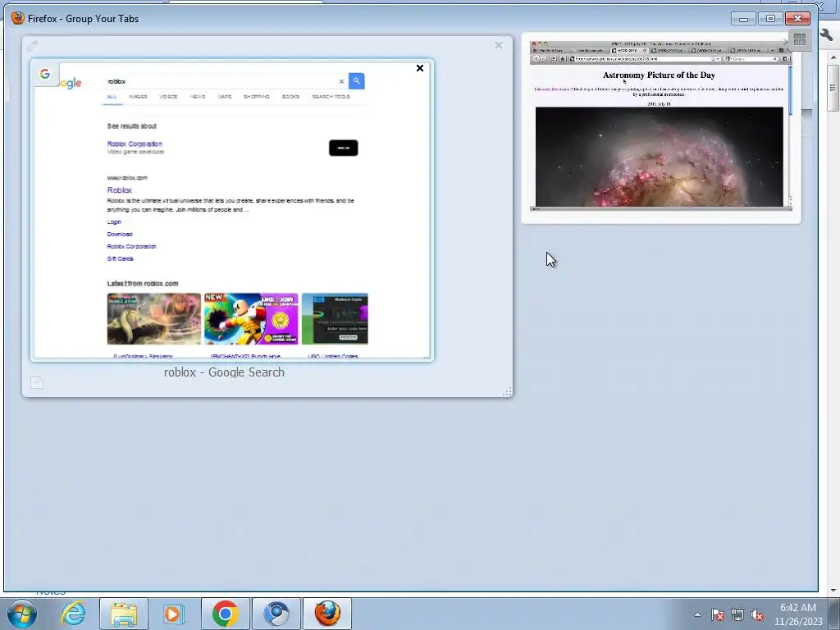The width and height of the screenshot is (840, 630).
Task: Click the background window's vertical scrollbar thumb
Action: 833,89
